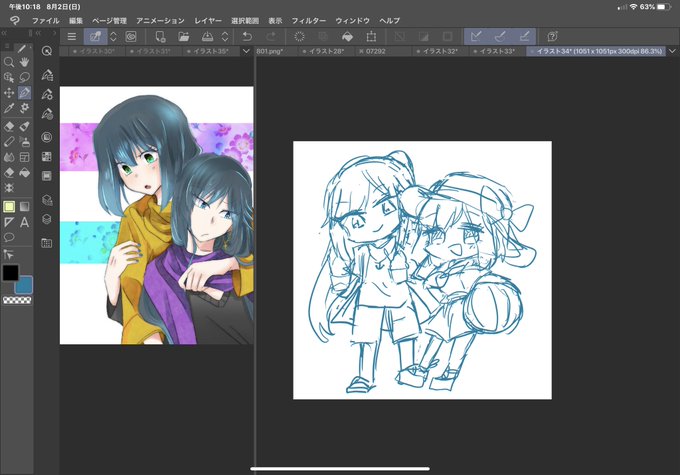Select the Zoom magnifier tool
Screen dimensions: 680x475
coord(9,62)
